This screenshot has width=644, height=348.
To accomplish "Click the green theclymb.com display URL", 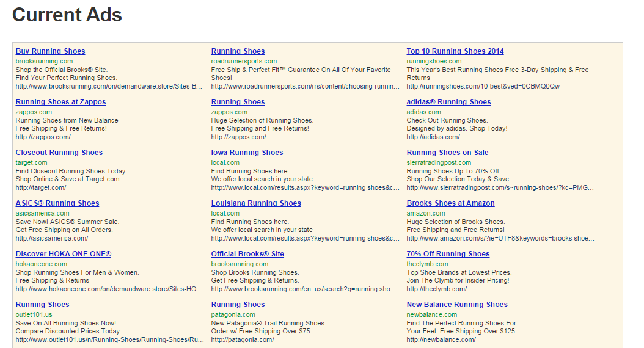I will 427,264.
